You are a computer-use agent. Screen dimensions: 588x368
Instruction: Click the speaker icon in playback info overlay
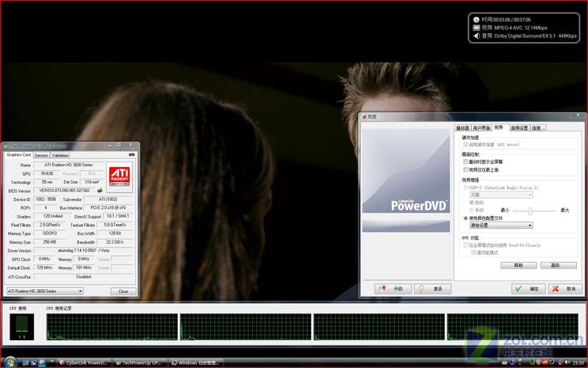476,36
